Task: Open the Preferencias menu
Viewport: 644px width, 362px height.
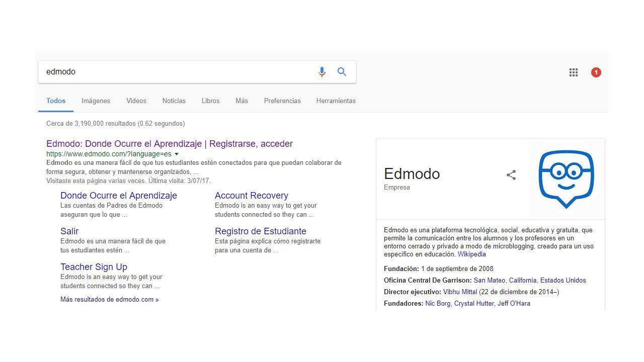Action: (x=282, y=101)
